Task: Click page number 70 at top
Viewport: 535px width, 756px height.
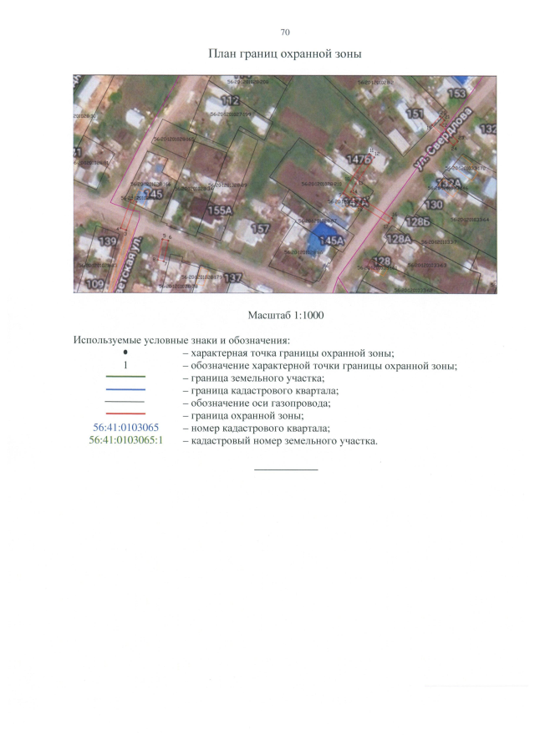Action: (x=285, y=32)
